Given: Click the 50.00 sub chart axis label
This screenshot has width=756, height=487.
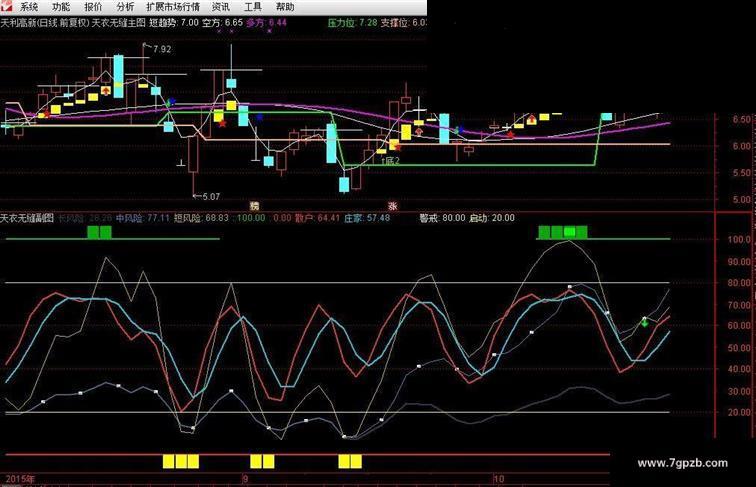Looking at the screenshot, I should tap(740, 348).
